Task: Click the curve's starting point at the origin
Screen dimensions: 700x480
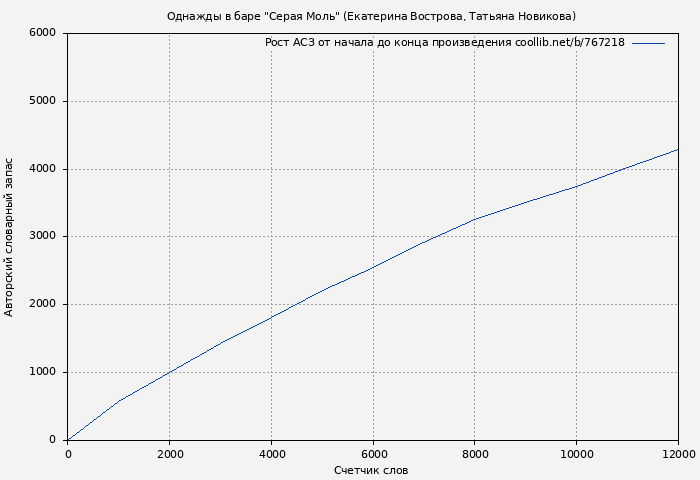Action: coord(68,440)
